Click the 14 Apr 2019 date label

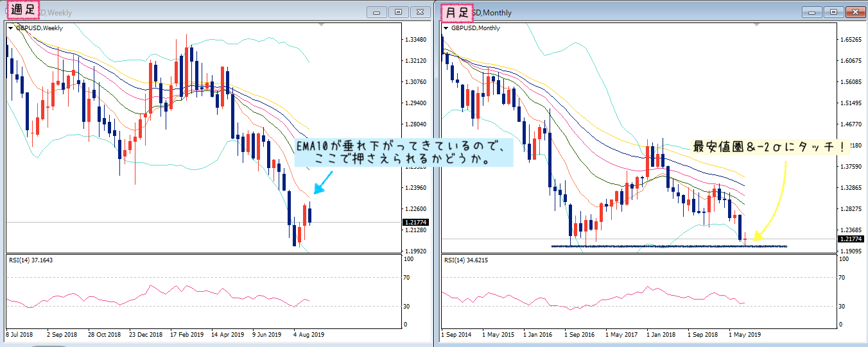tap(228, 335)
